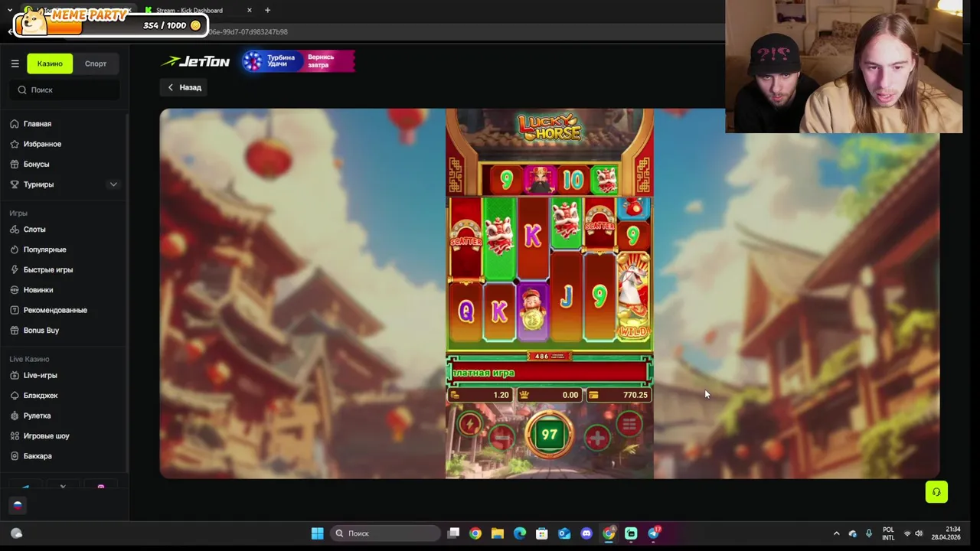This screenshot has height=551, width=980.
Task: Click the Russian flag language selector
Action: tap(18, 505)
